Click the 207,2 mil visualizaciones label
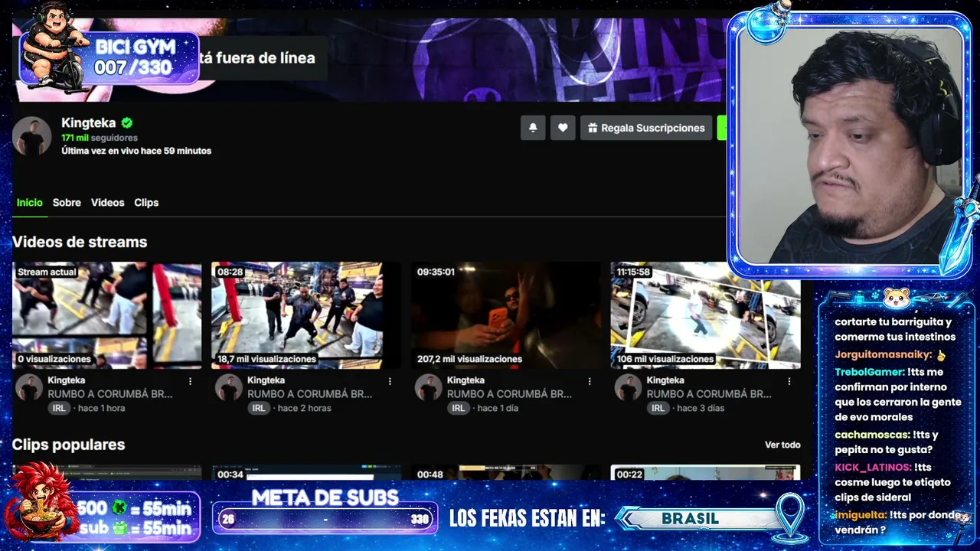Viewport: 980px width, 551px height. pyautogui.click(x=469, y=359)
